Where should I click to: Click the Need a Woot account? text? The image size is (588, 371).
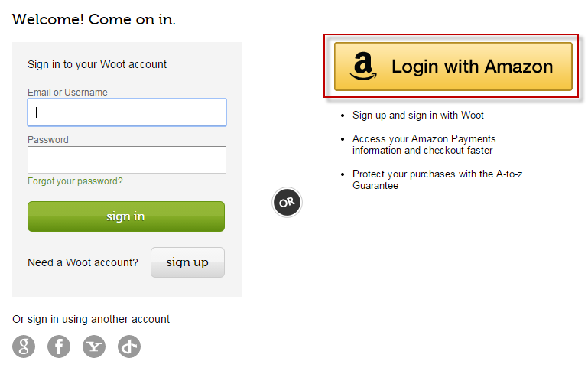tap(83, 262)
